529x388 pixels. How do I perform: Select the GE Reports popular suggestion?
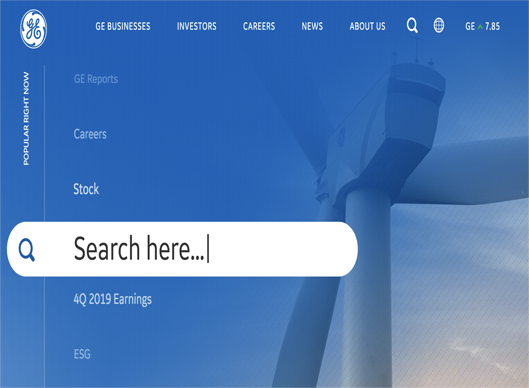(96, 79)
